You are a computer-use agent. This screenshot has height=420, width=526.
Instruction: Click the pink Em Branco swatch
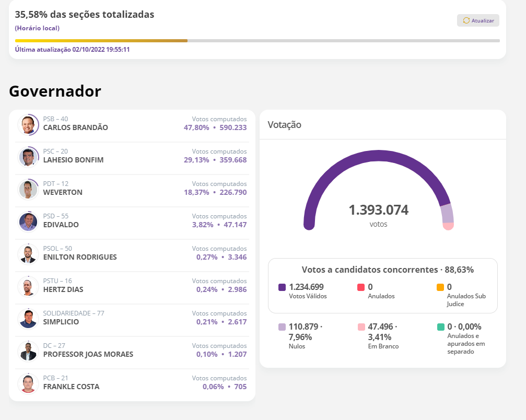[361, 327]
